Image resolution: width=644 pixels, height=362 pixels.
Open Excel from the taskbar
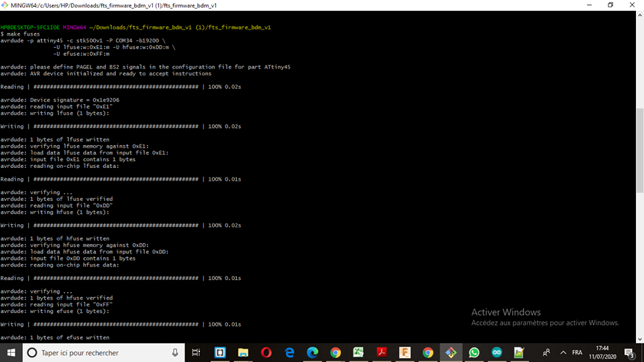pyautogui.click(x=358, y=353)
